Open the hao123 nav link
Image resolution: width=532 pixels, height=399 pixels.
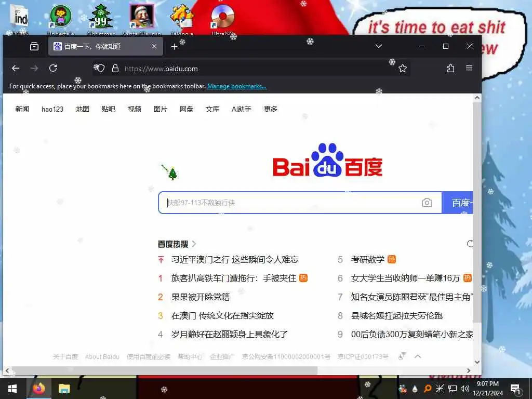pyautogui.click(x=52, y=109)
